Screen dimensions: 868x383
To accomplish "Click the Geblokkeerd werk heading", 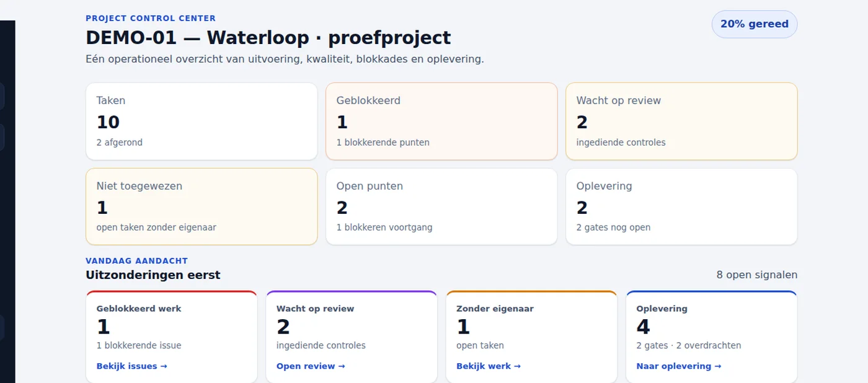I will (139, 309).
